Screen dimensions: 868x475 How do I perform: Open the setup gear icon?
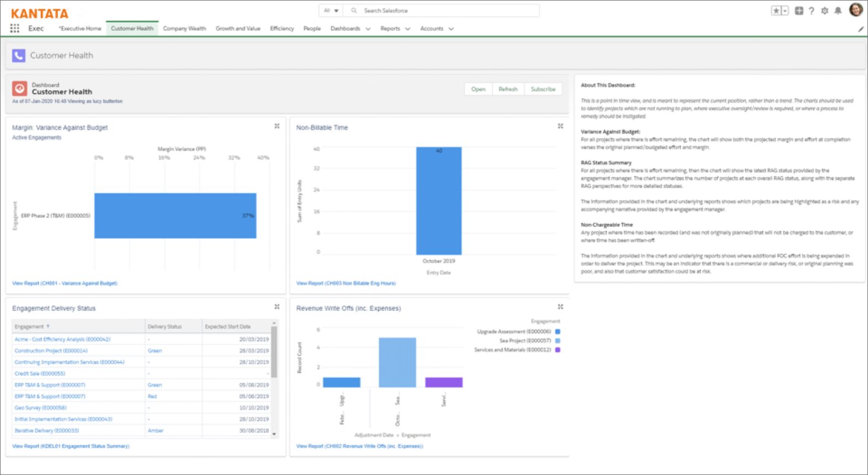[x=824, y=10]
